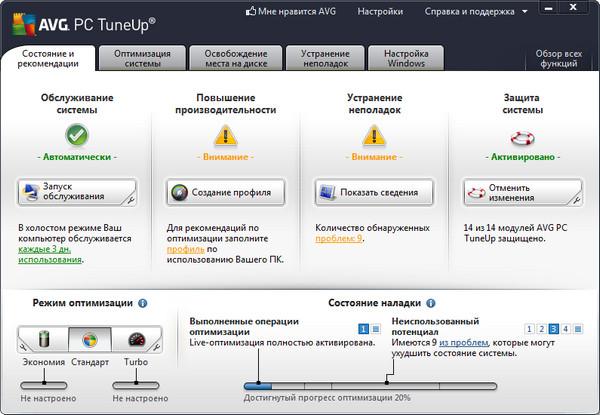Show list view of Неиспользованный потенциал

[x=578, y=329]
